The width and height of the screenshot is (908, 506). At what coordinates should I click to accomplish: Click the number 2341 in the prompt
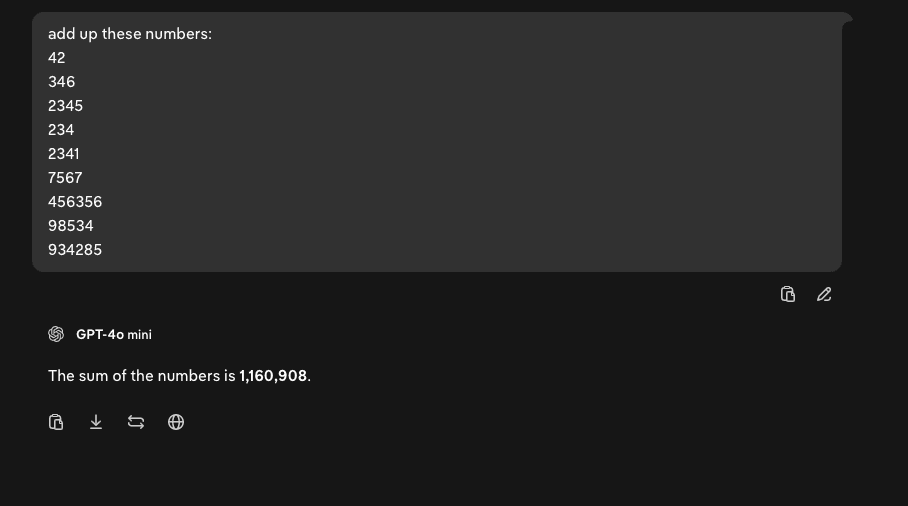point(64,154)
